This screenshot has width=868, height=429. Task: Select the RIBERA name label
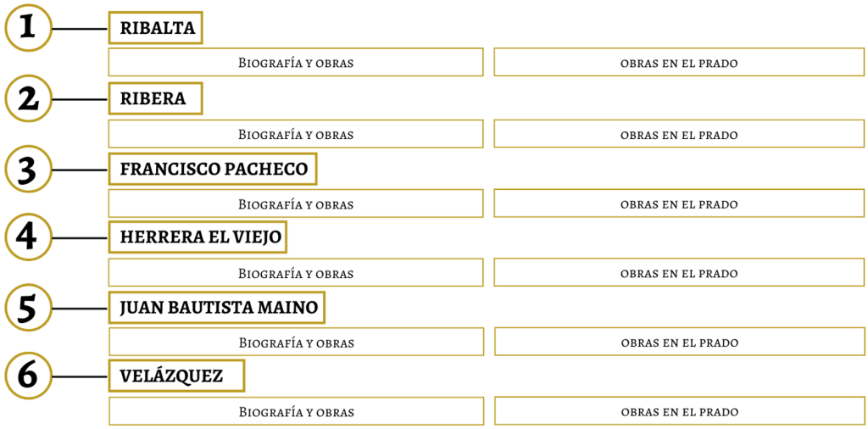[x=155, y=98]
